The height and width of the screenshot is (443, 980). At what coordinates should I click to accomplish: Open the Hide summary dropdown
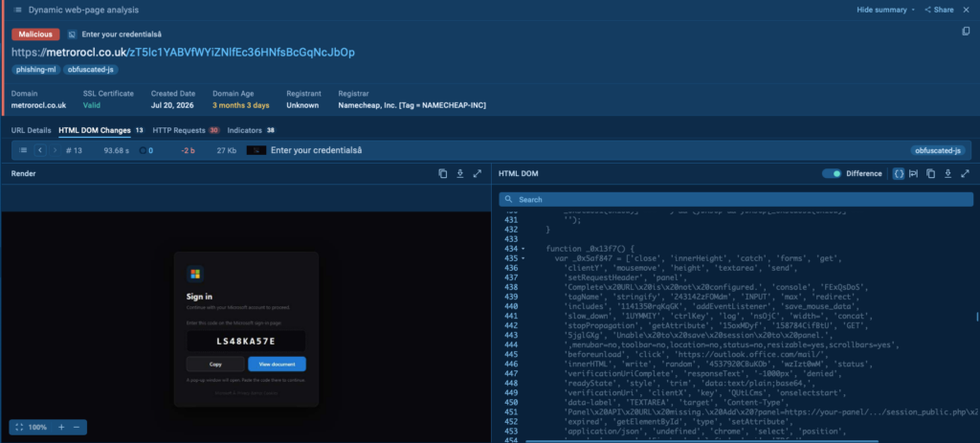pyautogui.click(x=885, y=10)
